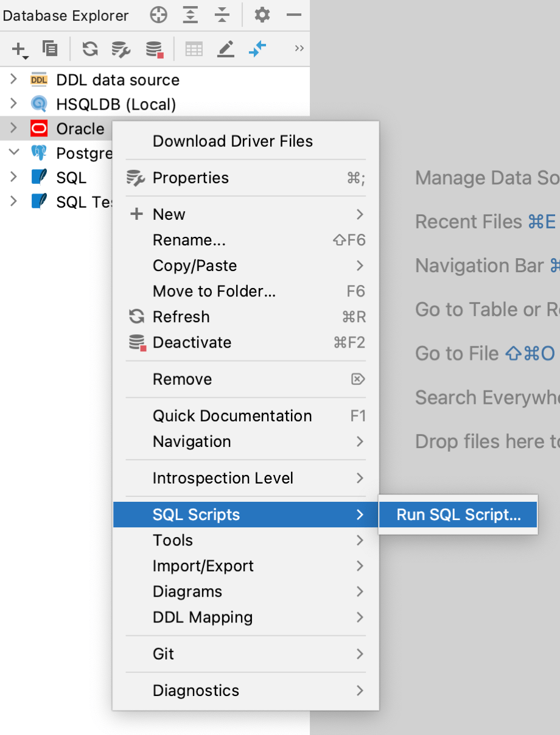Click the Collapse All icon
This screenshot has width=560, height=735.
[x=223, y=15]
